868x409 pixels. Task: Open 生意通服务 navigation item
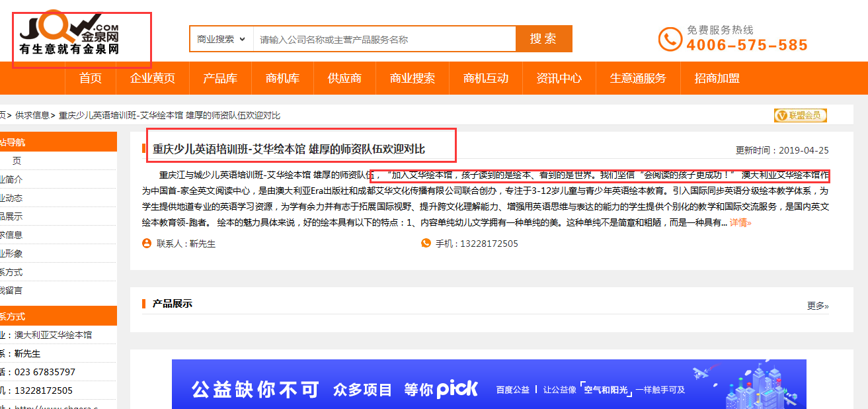[638, 78]
